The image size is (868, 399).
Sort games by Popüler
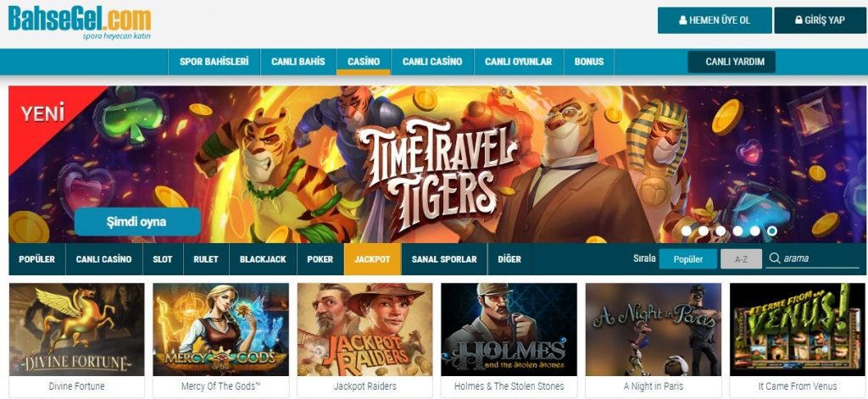687,259
